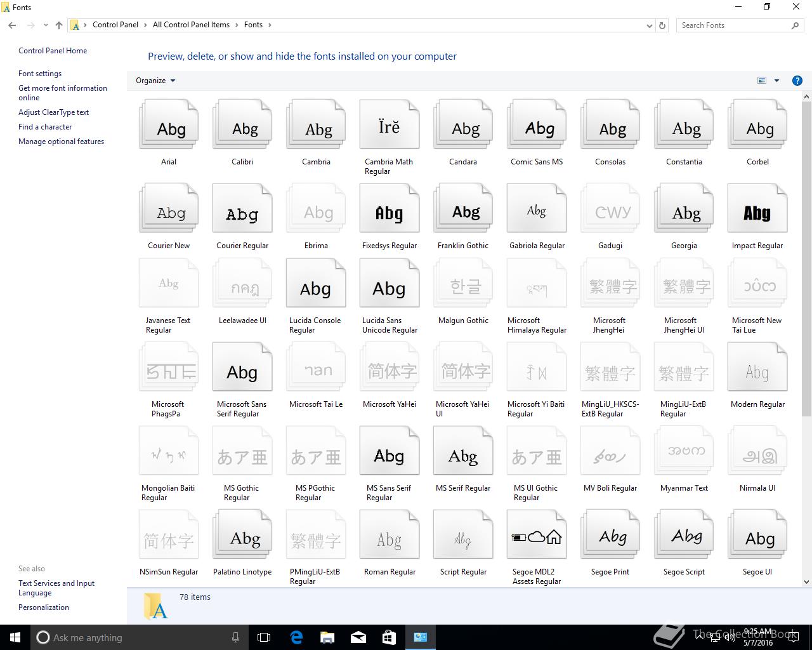Open Font settings link
The width and height of the screenshot is (812, 650).
(x=40, y=74)
